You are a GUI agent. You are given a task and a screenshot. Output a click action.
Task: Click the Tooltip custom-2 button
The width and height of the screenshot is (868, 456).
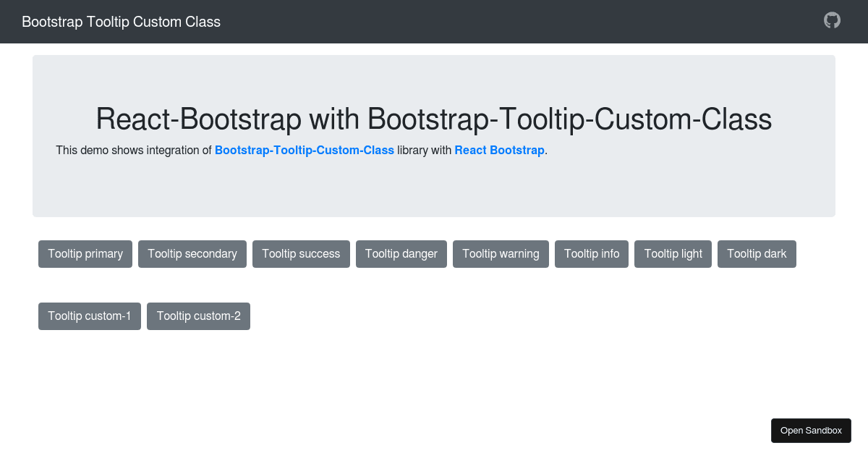click(198, 316)
